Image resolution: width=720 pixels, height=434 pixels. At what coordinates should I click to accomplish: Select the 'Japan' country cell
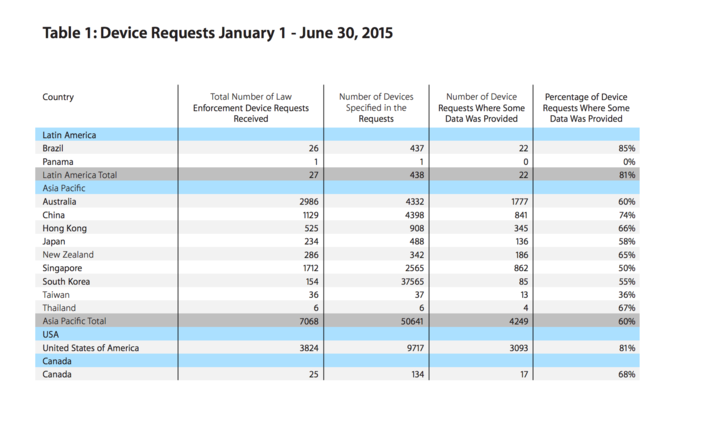pos(54,241)
